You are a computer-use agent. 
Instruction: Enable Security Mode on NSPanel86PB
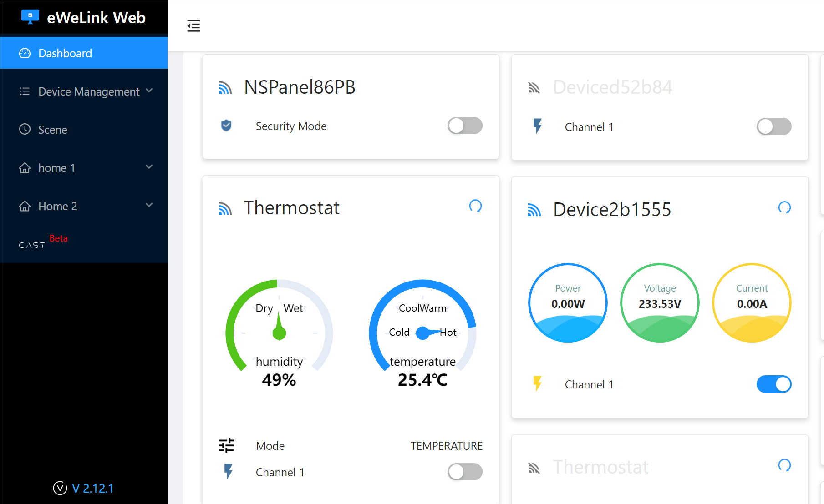pyautogui.click(x=464, y=126)
